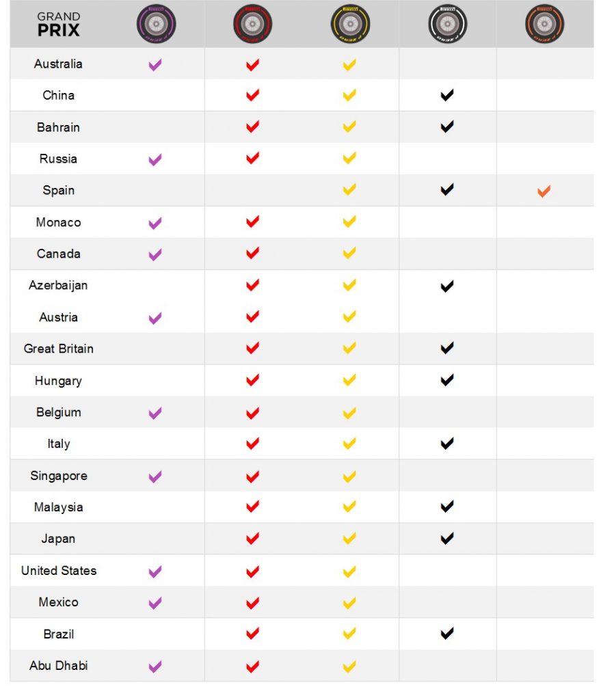Select the United States row label
Viewport: 603px width, 700px height.
(59, 571)
